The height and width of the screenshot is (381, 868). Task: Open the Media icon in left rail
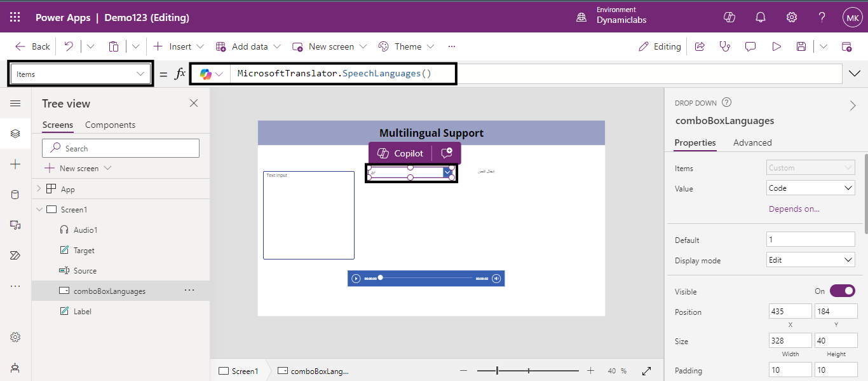point(15,225)
